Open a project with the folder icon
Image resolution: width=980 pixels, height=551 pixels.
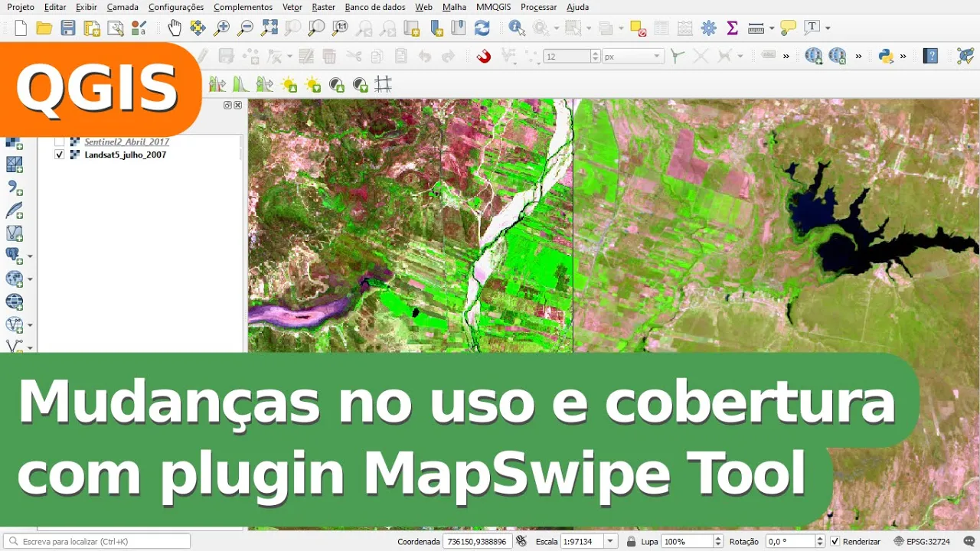click(x=44, y=28)
